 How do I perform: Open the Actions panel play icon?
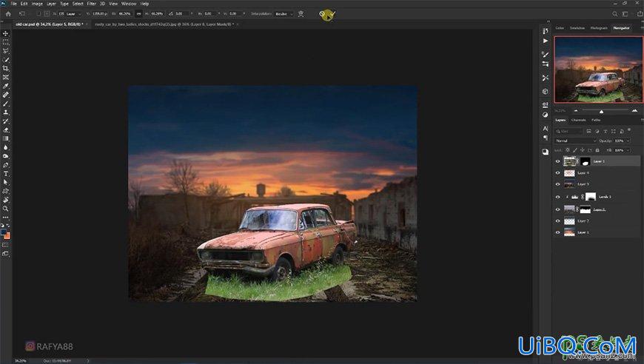point(545,41)
